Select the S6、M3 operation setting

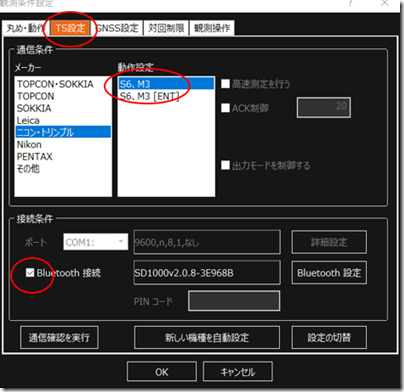point(166,84)
